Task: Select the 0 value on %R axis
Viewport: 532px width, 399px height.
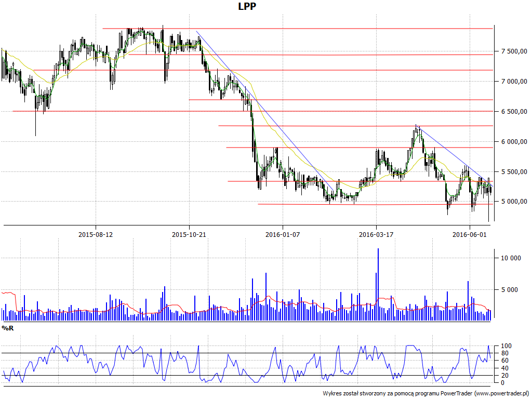Action: 503,383
